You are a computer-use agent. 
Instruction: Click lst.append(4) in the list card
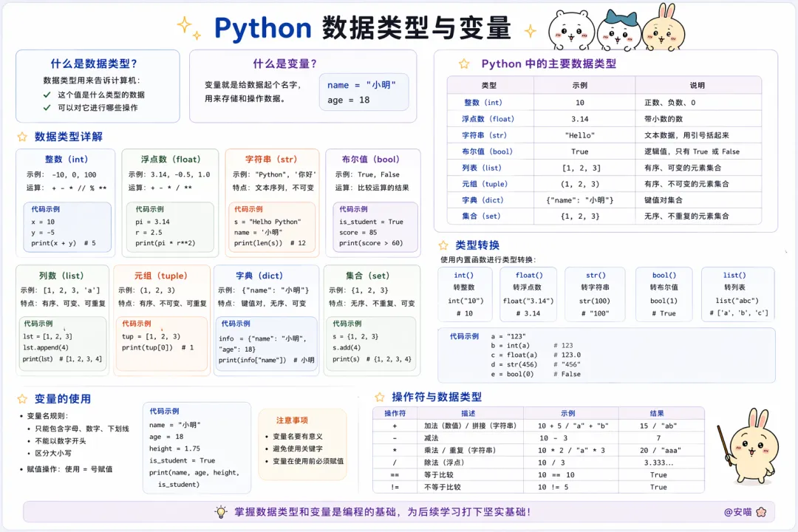point(45,347)
